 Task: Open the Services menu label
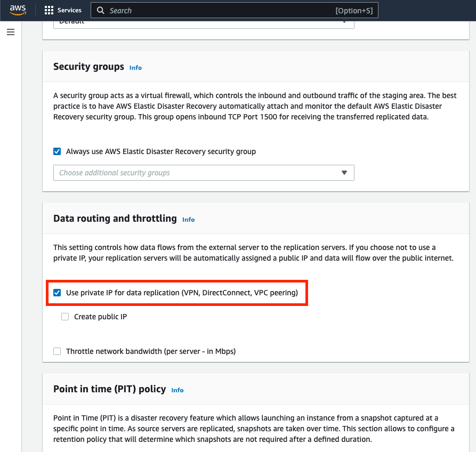(x=69, y=10)
